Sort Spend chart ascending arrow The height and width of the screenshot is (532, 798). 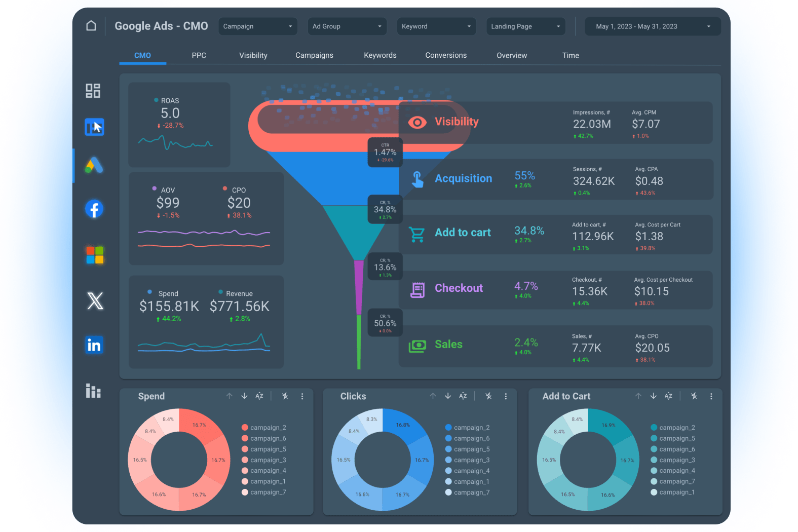click(x=230, y=396)
